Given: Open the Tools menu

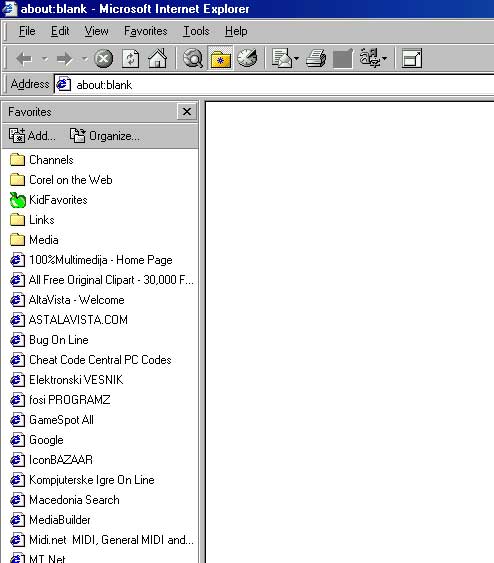Looking at the screenshot, I should click(196, 31).
